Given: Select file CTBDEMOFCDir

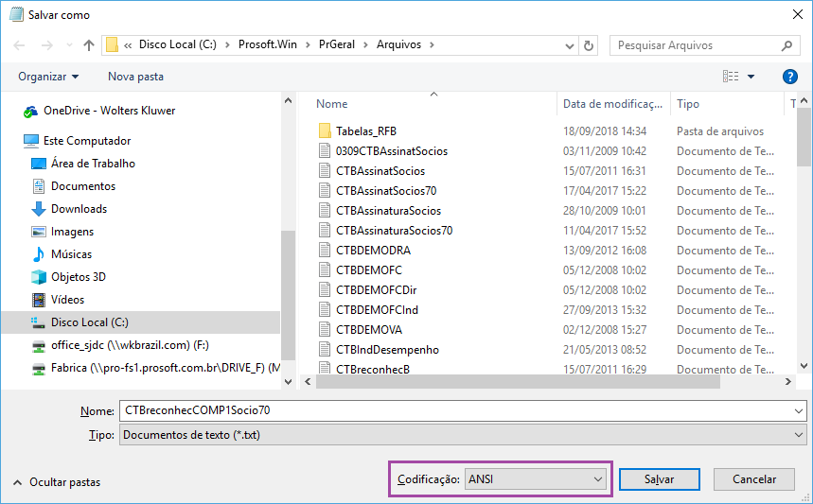Looking at the screenshot, I should pyautogui.click(x=377, y=290).
